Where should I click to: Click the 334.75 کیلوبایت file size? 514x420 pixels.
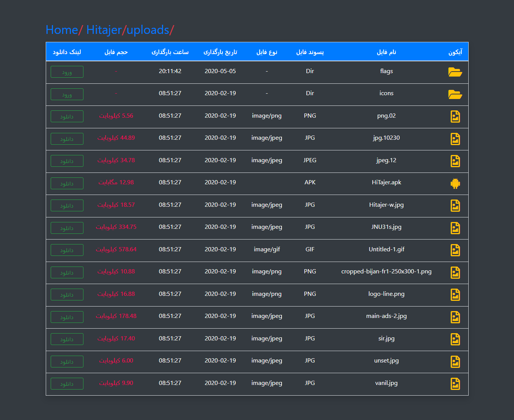(116, 227)
